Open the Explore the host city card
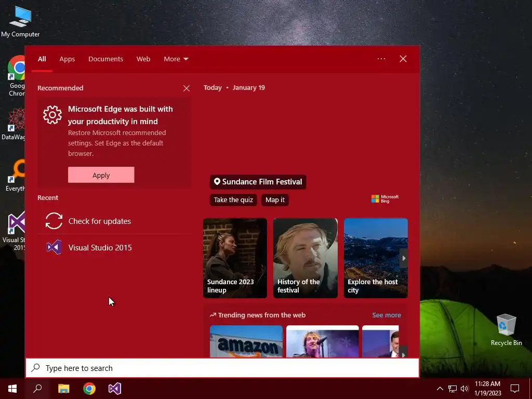532x399 pixels. click(x=376, y=258)
